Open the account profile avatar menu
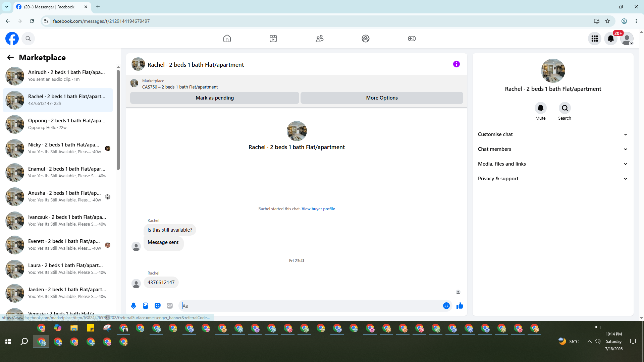 click(x=627, y=39)
